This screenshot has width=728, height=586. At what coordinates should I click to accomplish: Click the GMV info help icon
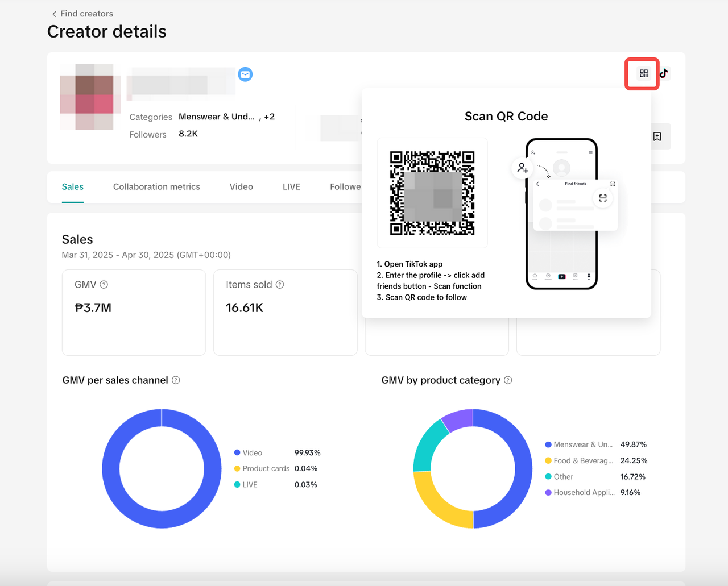[x=104, y=285]
